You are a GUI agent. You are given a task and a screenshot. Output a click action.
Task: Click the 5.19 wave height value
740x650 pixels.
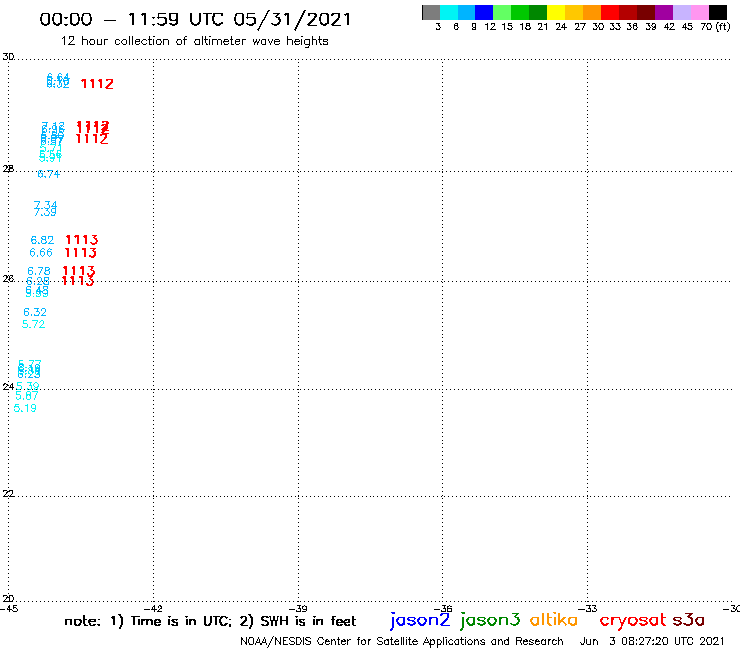[x=25, y=408]
